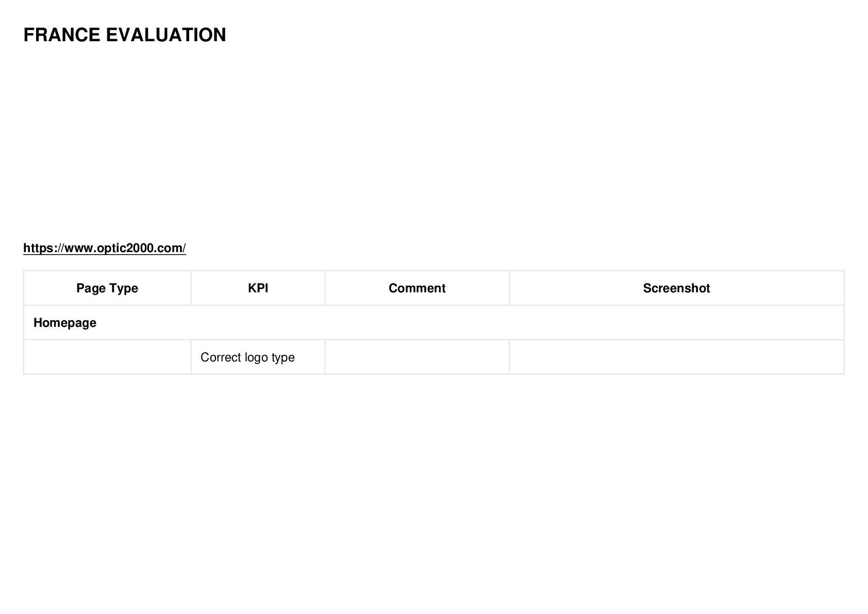868x614 pixels.
Task: Click the https prefix of the URL
Action: point(40,248)
